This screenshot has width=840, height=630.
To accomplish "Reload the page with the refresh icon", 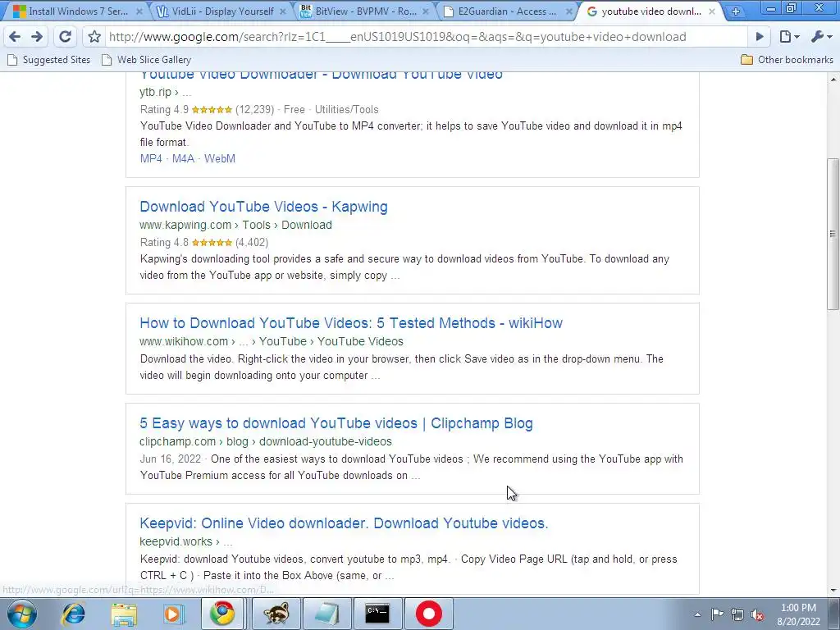I will click(x=66, y=36).
